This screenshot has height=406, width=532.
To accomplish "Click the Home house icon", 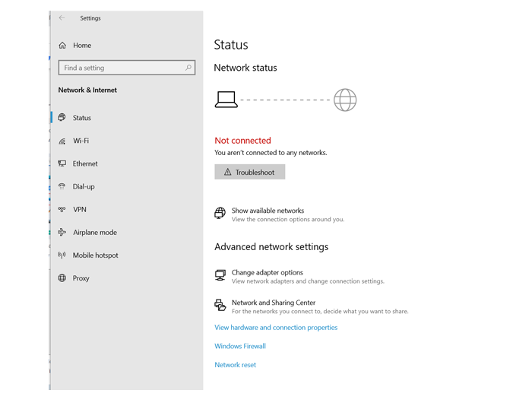I will (x=62, y=45).
